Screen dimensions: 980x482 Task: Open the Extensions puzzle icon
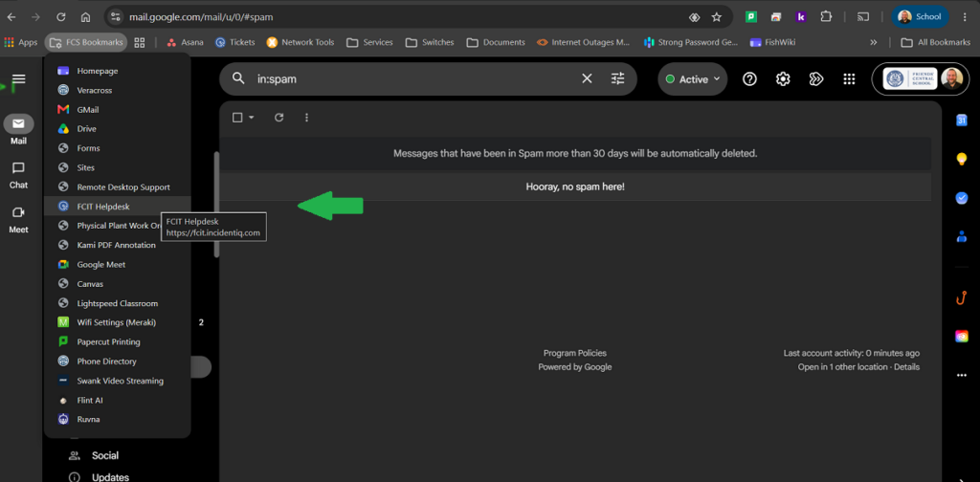tap(826, 17)
